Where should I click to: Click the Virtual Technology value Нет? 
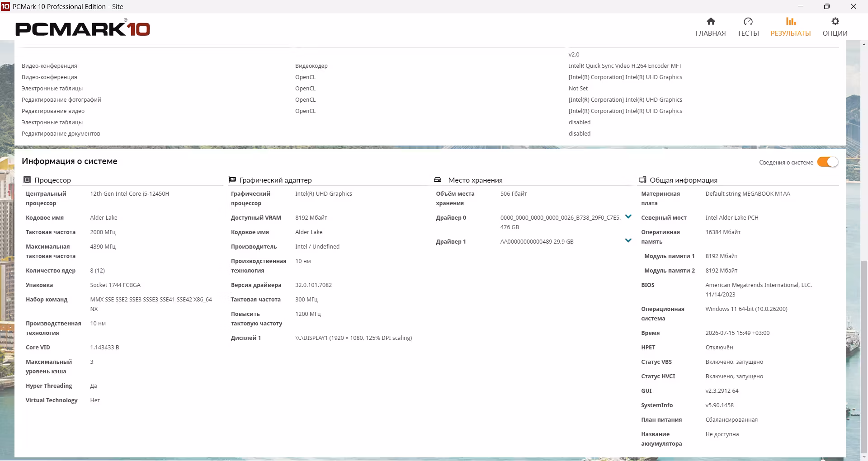(95, 400)
